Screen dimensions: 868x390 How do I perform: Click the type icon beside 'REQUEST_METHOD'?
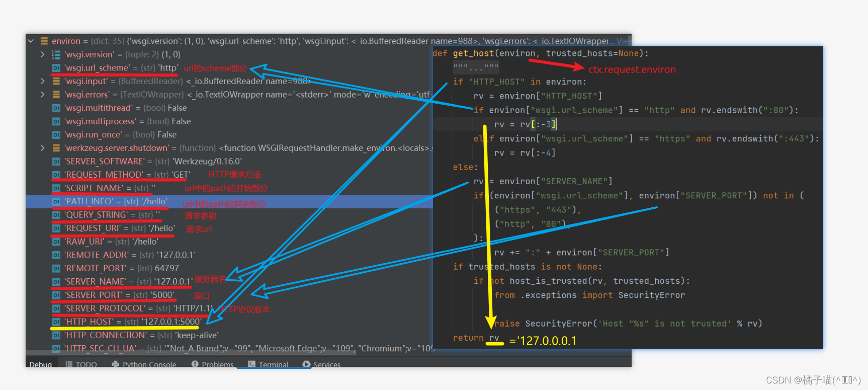pyautogui.click(x=56, y=175)
